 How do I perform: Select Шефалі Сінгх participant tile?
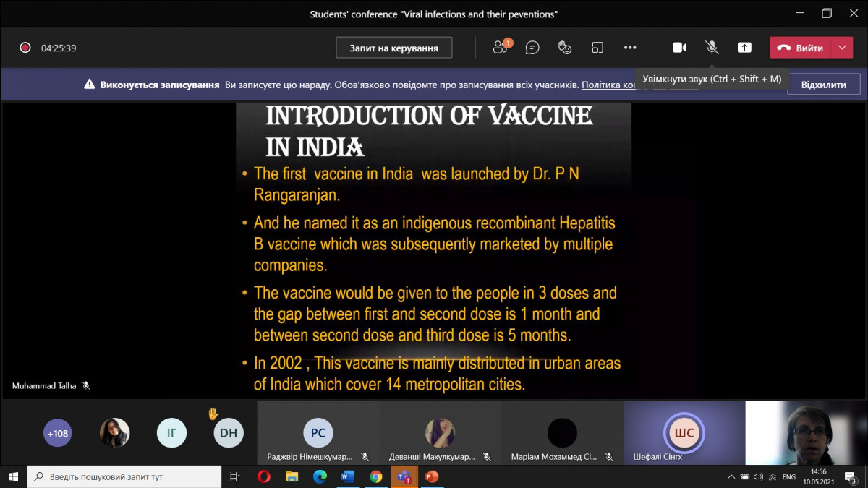tap(684, 434)
